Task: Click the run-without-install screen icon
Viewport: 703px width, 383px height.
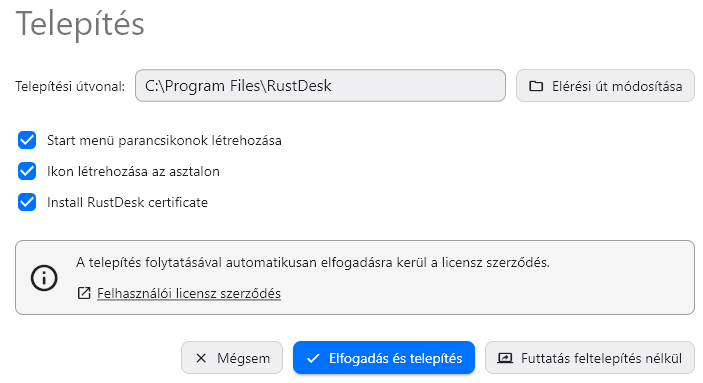Action: [505, 358]
